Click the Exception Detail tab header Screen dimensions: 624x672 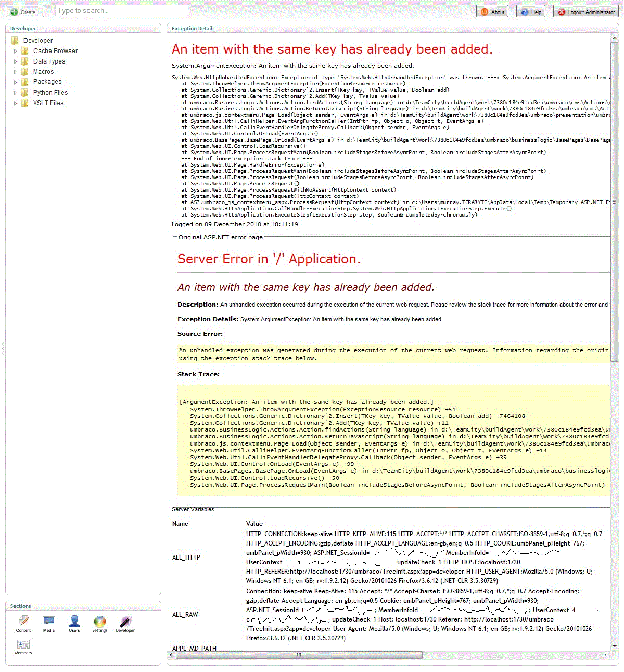pos(192,28)
